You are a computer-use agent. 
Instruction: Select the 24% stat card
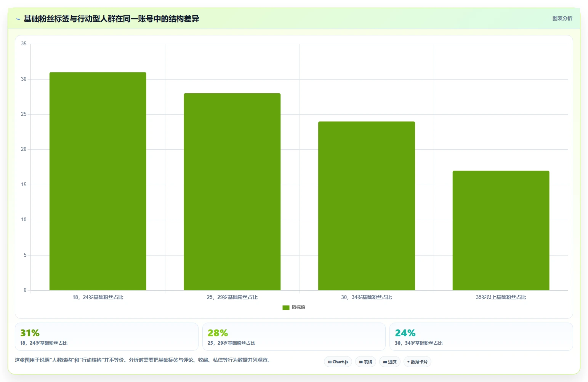(x=481, y=337)
